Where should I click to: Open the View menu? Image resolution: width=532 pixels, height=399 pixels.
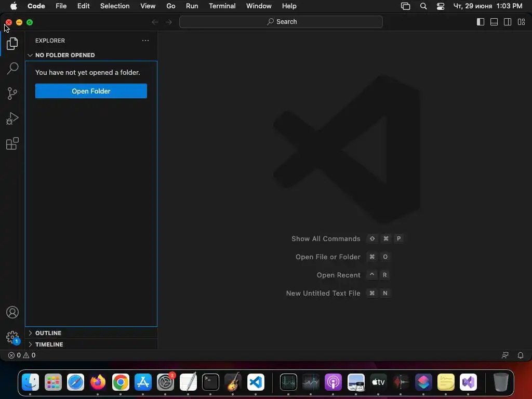coord(148,6)
